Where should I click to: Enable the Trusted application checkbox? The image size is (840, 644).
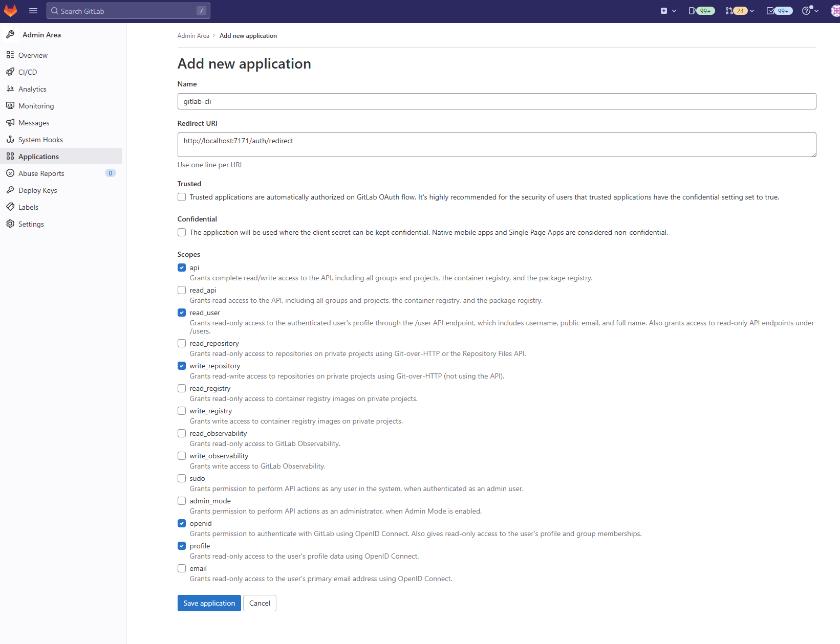(x=181, y=196)
